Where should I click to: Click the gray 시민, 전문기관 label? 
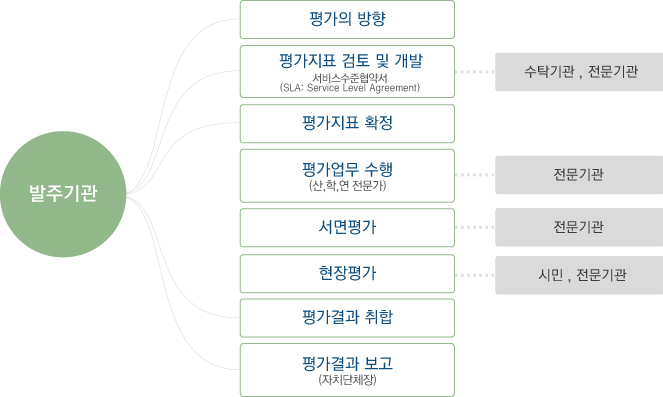tap(579, 275)
